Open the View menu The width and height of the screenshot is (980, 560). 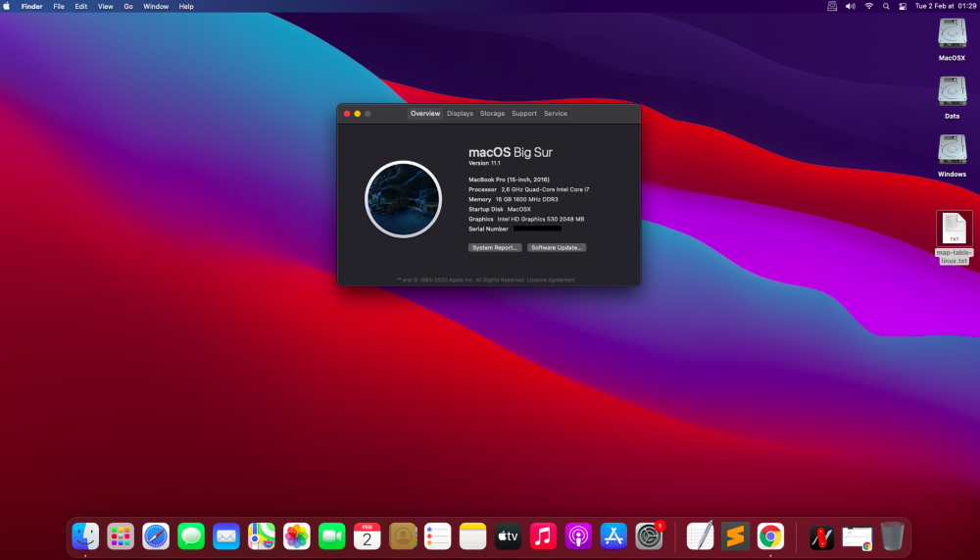pos(106,6)
